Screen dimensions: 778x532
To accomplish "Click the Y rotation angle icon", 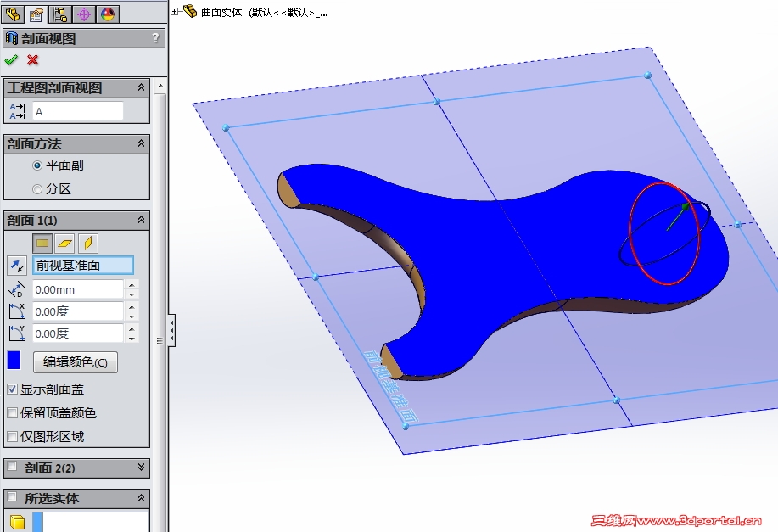I will tap(16, 333).
